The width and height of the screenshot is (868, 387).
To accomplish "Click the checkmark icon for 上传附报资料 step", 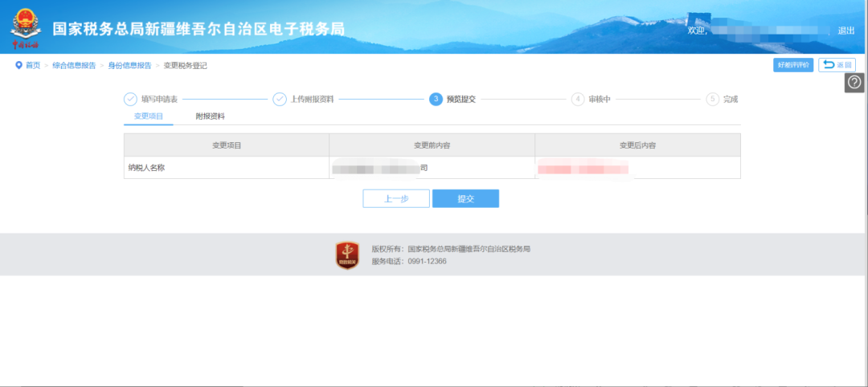I will [280, 100].
